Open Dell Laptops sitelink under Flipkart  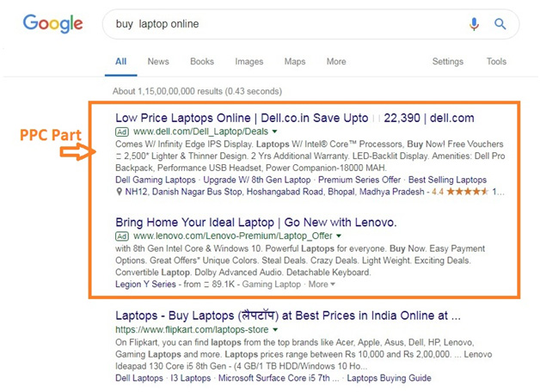click(x=139, y=378)
